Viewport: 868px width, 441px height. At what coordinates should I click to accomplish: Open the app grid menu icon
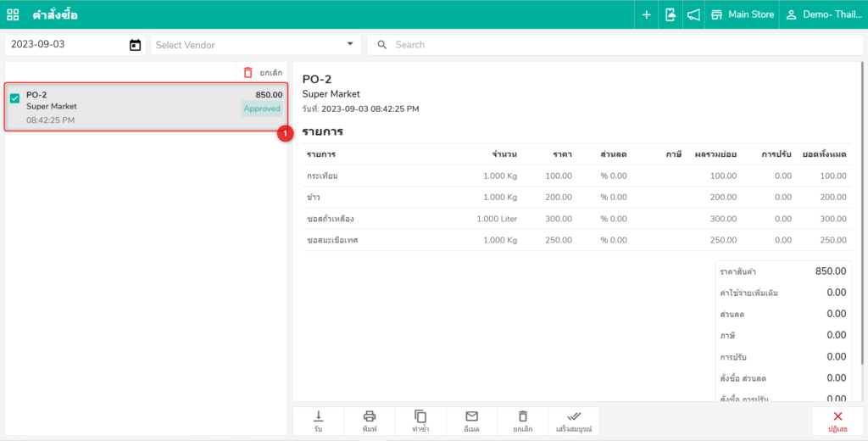(x=13, y=15)
